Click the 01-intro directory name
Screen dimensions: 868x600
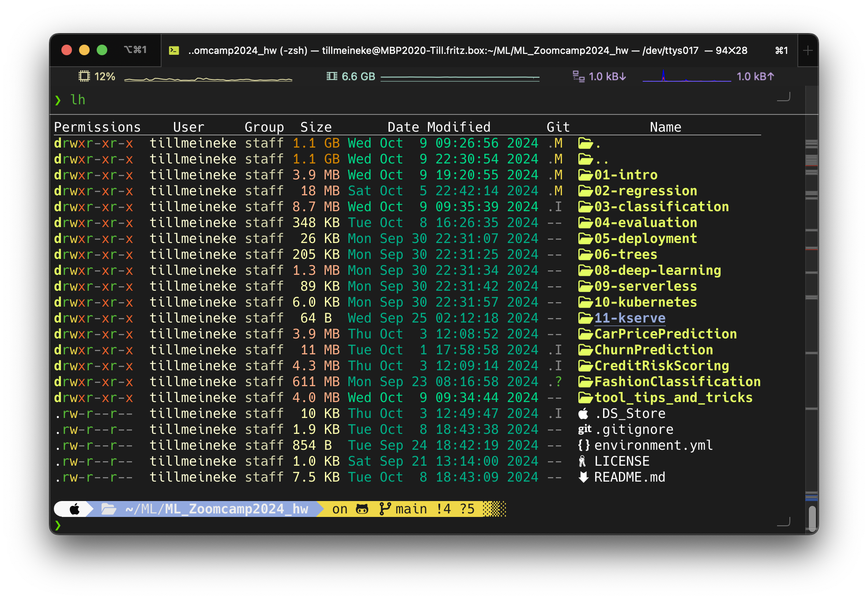click(x=626, y=175)
